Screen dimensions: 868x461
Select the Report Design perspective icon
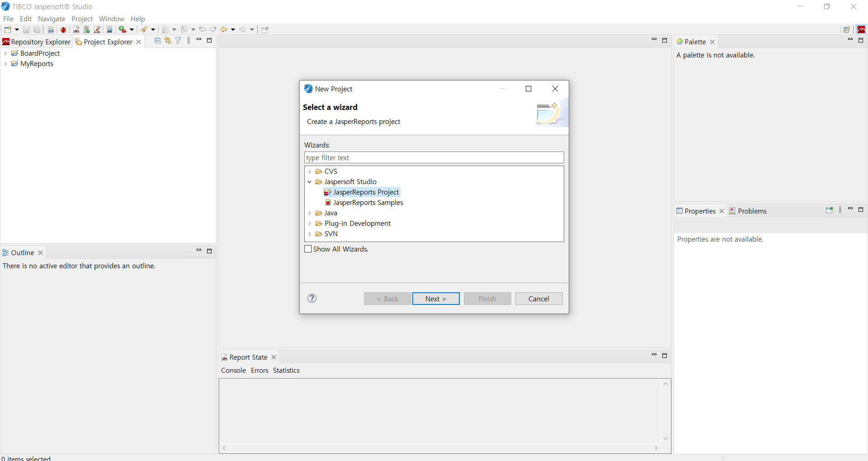(x=861, y=30)
